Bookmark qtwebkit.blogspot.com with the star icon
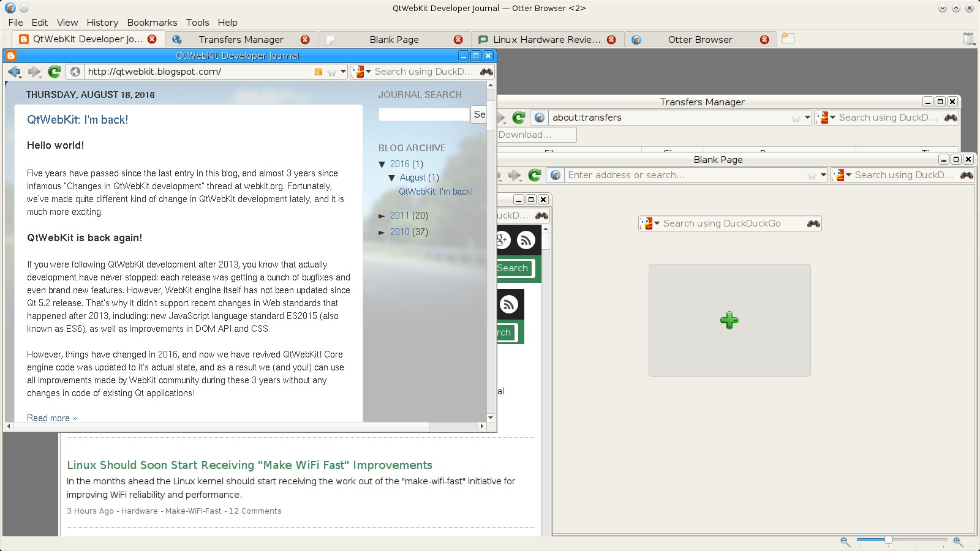980x551 pixels. (331, 72)
